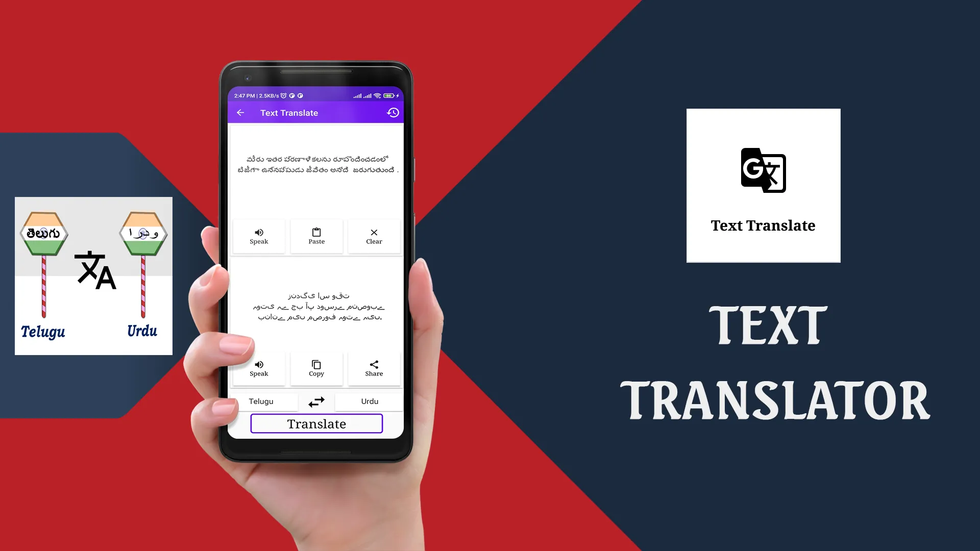Click the Paste icon to paste text
This screenshot has height=551, width=980.
pos(316,235)
